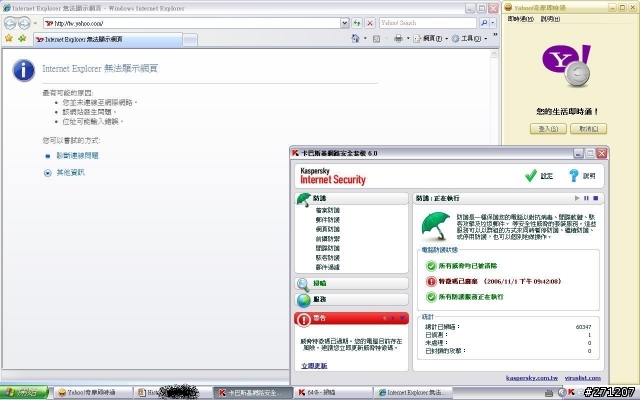
Task: Select Anti-Spam (seventh item) in Kaspersky list
Action: [327, 267]
